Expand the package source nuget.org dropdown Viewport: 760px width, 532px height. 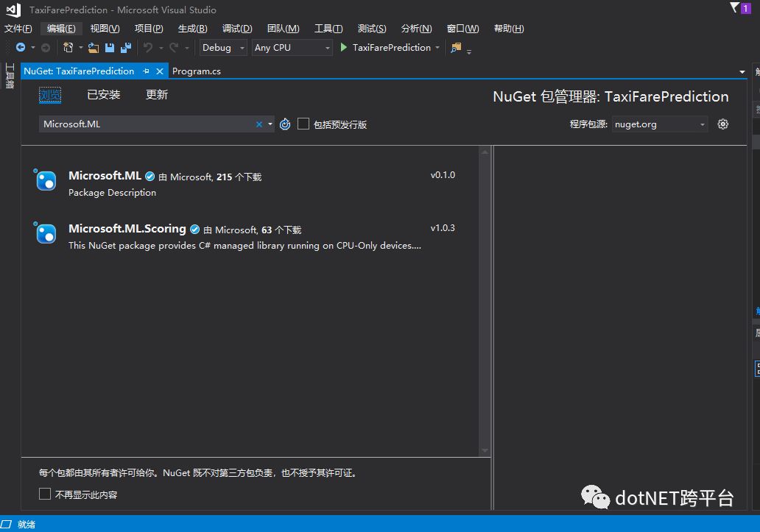click(x=660, y=124)
